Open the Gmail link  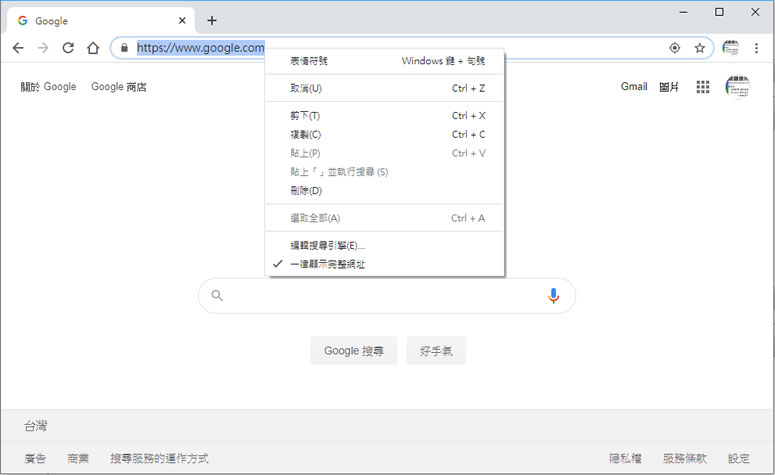coord(634,87)
